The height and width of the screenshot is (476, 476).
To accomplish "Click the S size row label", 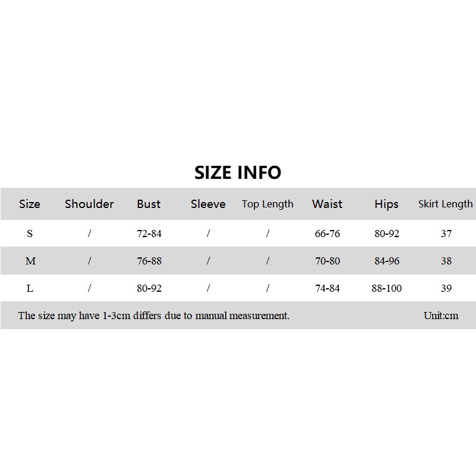I will click(30, 234).
